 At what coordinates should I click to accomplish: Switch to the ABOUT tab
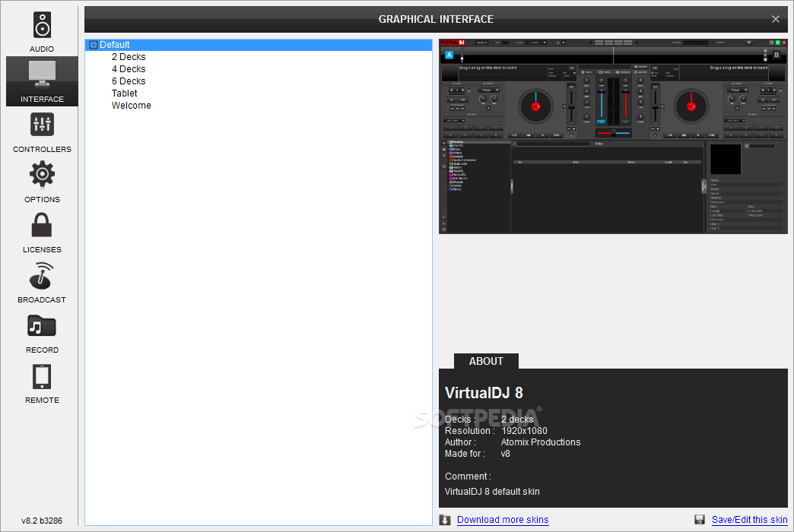[486, 362]
